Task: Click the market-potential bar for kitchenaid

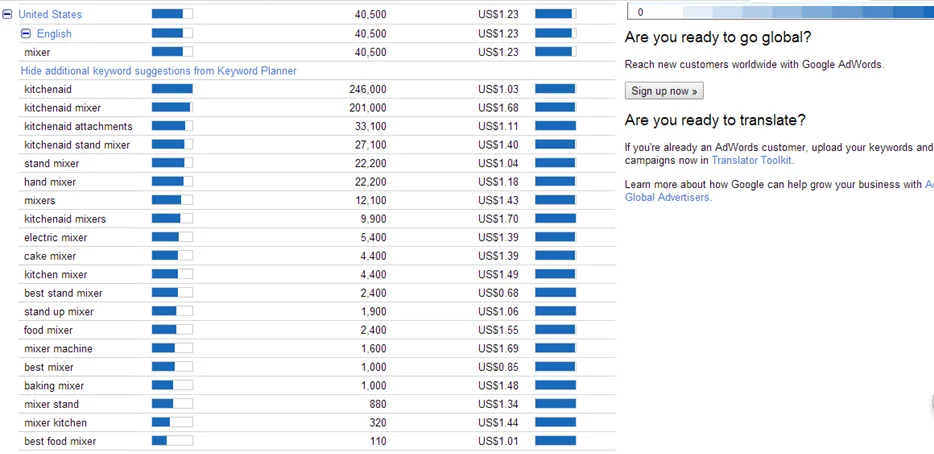Action: [172, 89]
